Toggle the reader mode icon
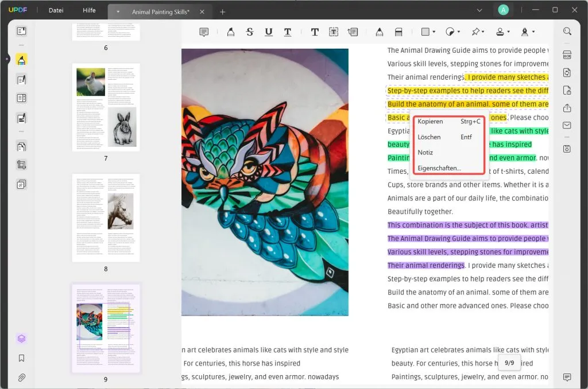The image size is (588, 389). pos(21,31)
